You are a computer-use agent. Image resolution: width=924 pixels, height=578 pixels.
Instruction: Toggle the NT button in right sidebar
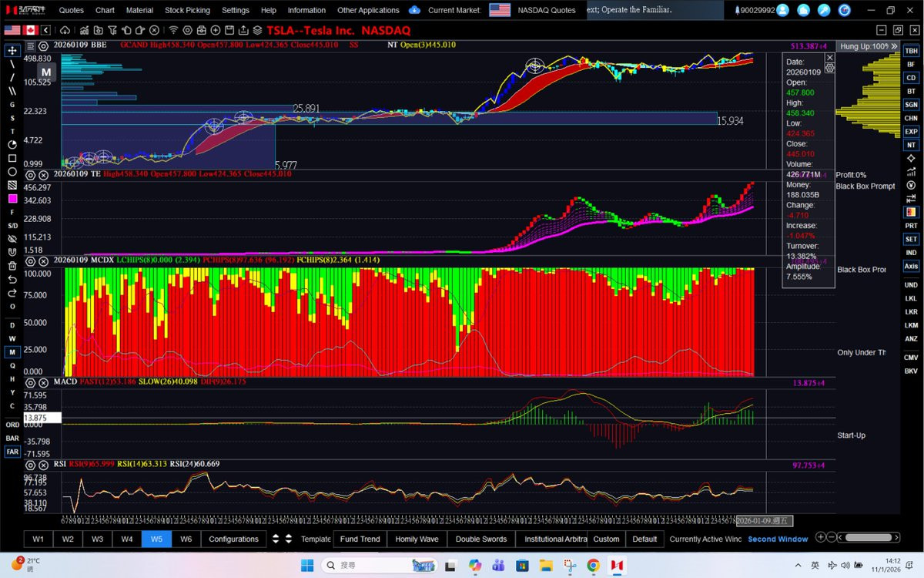pyautogui.click(x=911, y=145)
